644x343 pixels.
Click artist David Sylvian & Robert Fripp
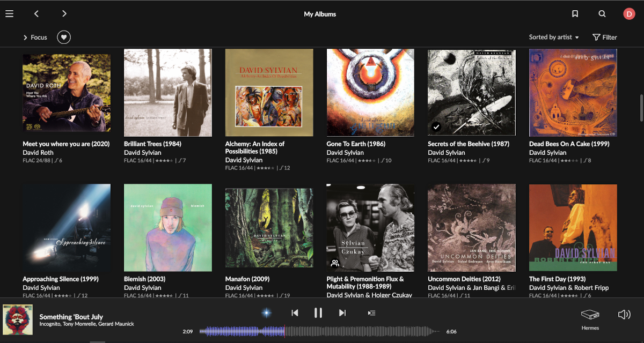569,288
